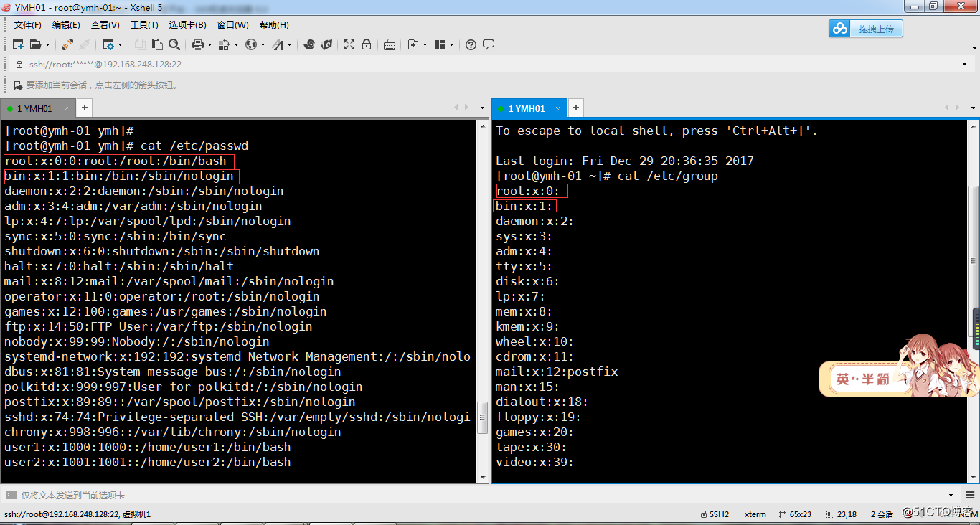Open the 窗口(W) menu
This screenshot has height=525, width=980.
point(232,25)
